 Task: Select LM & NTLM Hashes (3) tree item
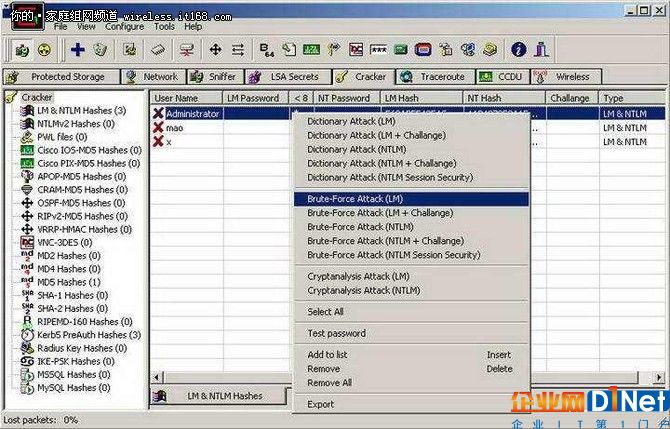tap(81, 111)
